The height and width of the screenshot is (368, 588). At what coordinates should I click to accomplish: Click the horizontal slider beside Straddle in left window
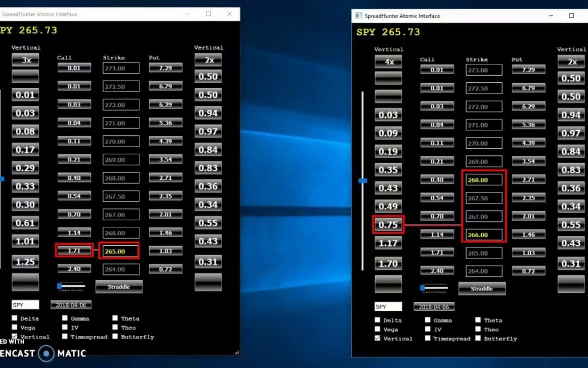point(71,286)
